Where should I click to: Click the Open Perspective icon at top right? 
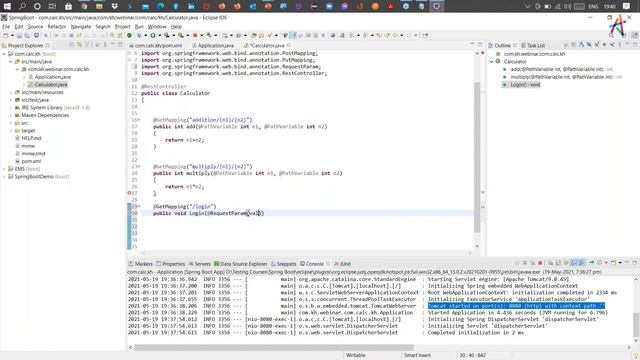pyautogui.click(x=625, y=36)
